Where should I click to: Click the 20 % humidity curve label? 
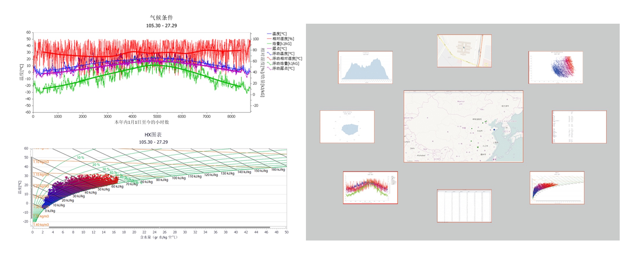click(96, 164)
